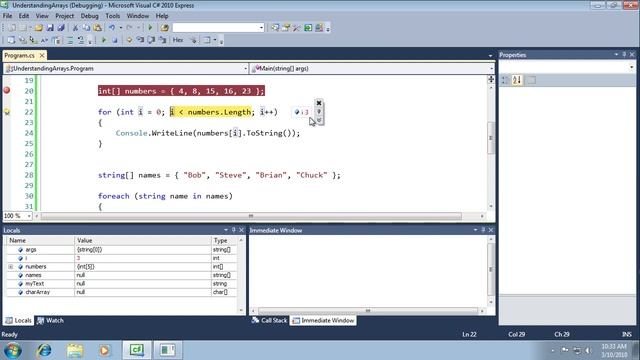Open the Tools menu
The image size is (640, 360).
click(x=113, y=16)
